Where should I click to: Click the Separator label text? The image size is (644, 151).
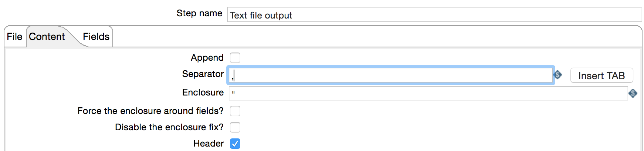(203, 74)
